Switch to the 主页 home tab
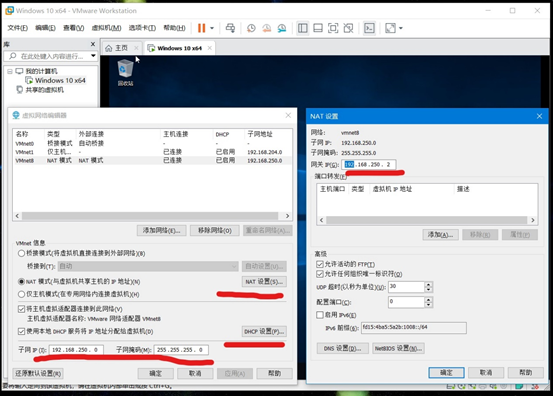Screen dimensions: 553x396 [117, 48]
